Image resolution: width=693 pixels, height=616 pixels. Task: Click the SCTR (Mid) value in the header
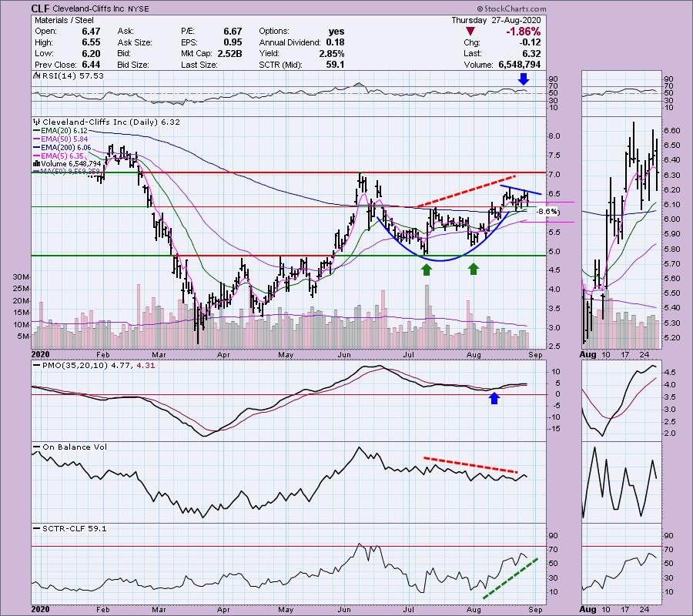click(x=335, y=65)
